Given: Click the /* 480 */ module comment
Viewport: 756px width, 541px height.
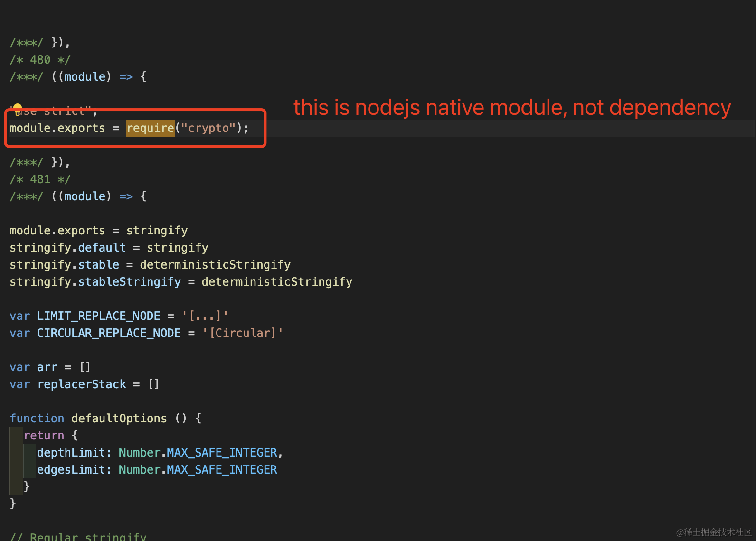Looking at the screenshot, I should 40,60.
